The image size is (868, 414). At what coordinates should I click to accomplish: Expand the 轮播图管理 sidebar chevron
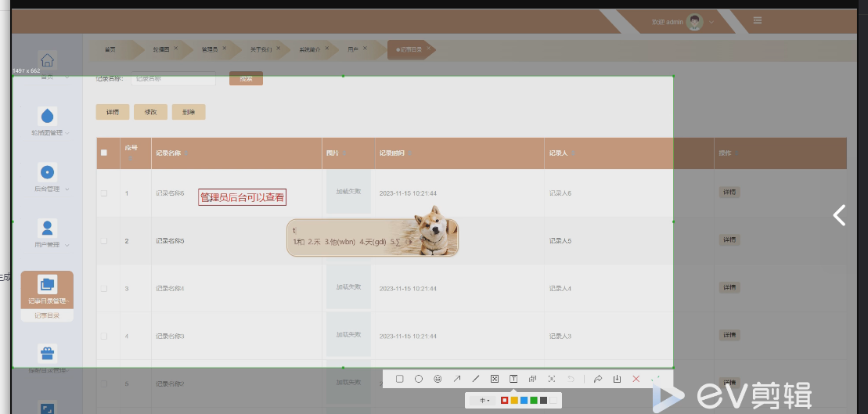[67, 133]
